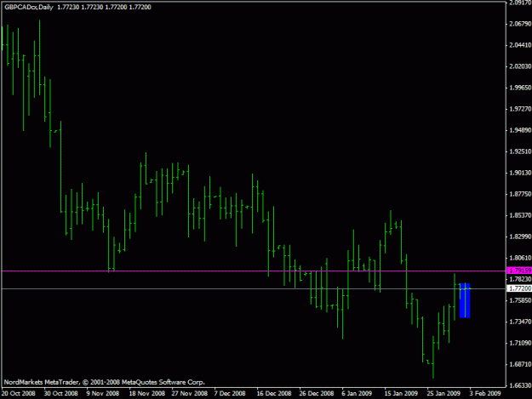Click the 1.71090 price scale value
This screenshot has width=532, height=399.
(520, 343)
